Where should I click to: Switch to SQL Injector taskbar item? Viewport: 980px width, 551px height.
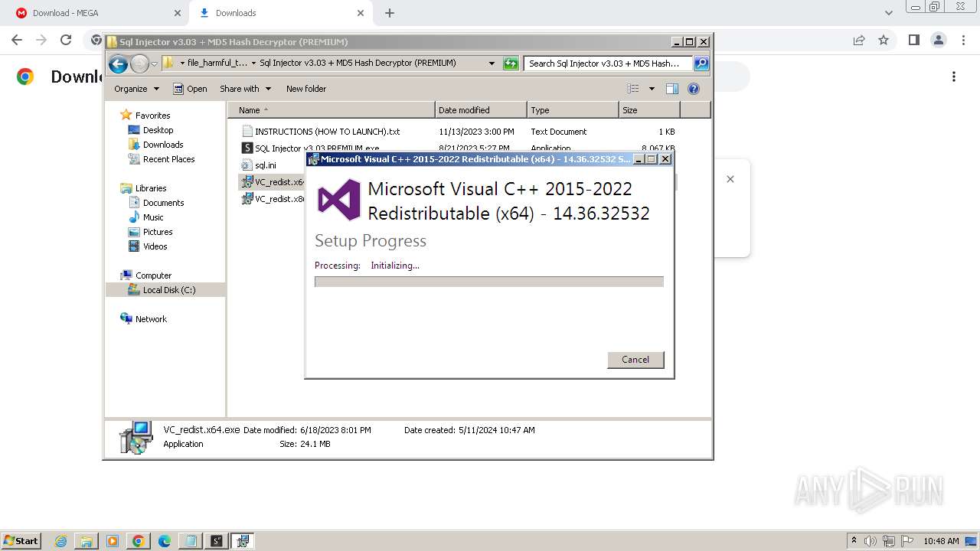tap(217, 541)
